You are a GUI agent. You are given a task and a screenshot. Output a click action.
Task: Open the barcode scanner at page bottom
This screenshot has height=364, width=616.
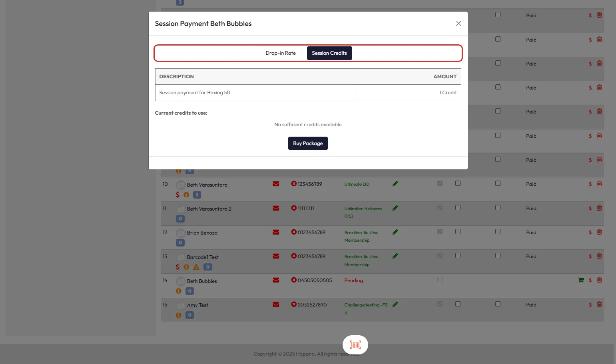[x=355, y=345]
